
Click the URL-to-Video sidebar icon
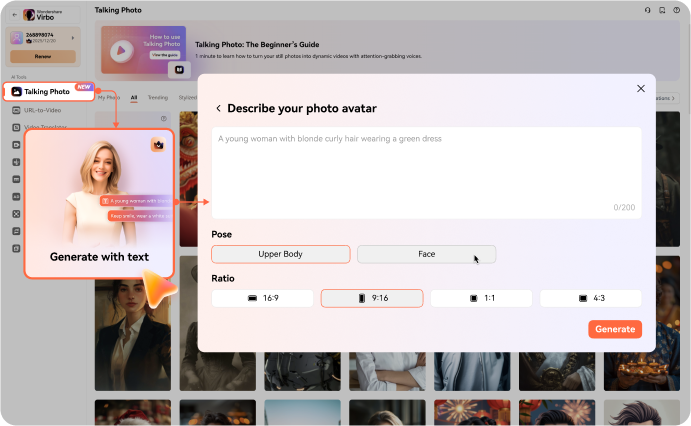point(16,110)
